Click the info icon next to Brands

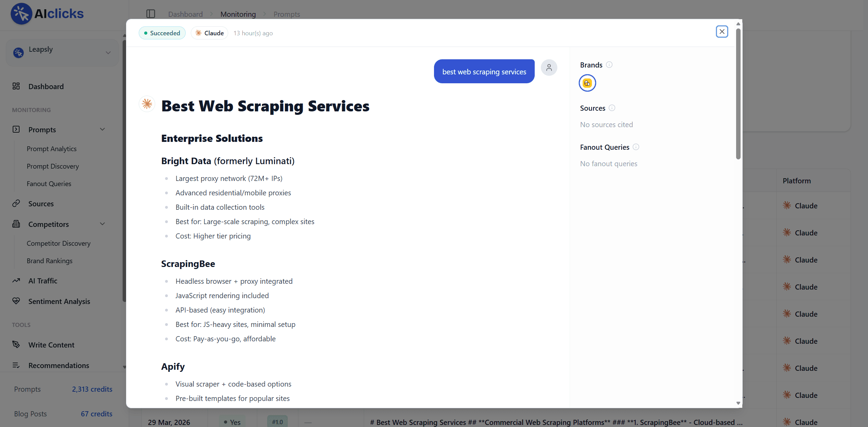pos(609,65)
